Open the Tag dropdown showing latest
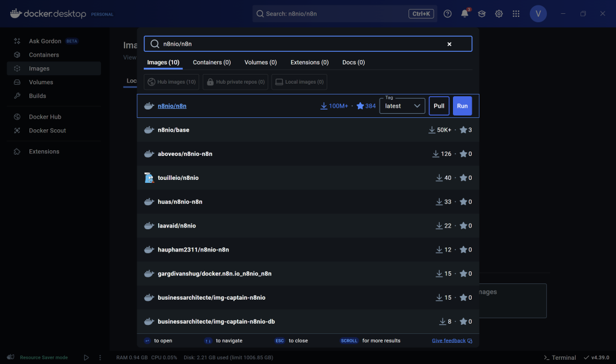This screenshot has width=616, height=364. [x=402, y=106]
